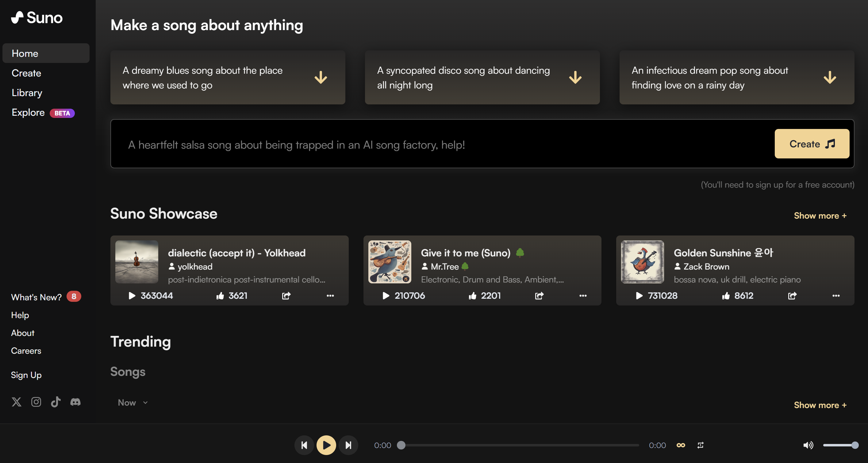868x463 pixels.
Task: Use the dreamy blues song prompt arrow
Action: (321, 78)
